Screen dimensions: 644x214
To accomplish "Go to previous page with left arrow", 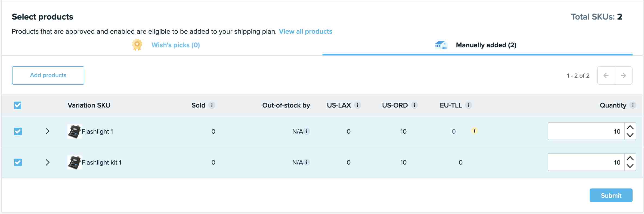I will (x=606, y=75).
